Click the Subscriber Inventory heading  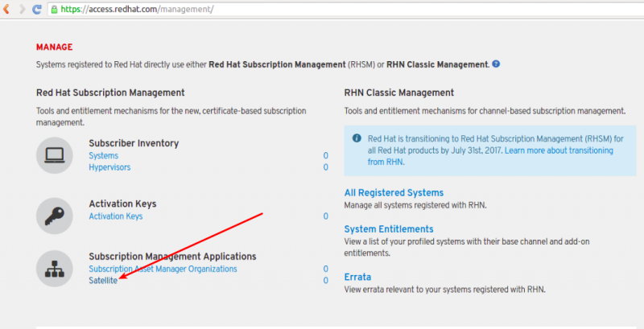tap(134, 143)
